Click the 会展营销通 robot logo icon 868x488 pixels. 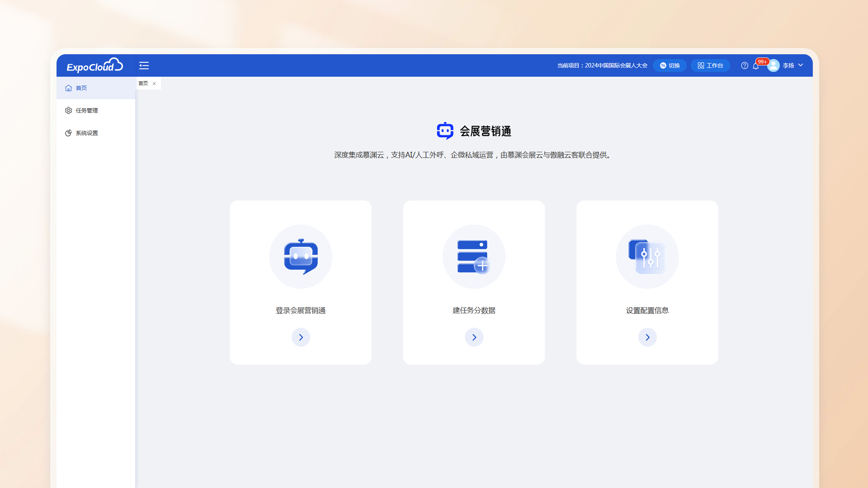[x=445, y=131]
